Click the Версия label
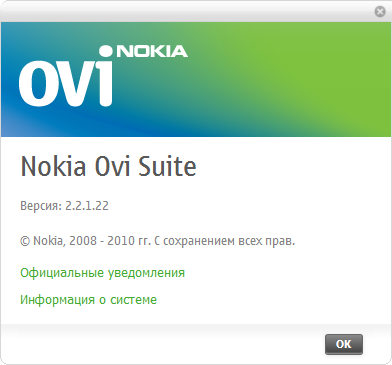392x365 pixels. click(41, 206)
